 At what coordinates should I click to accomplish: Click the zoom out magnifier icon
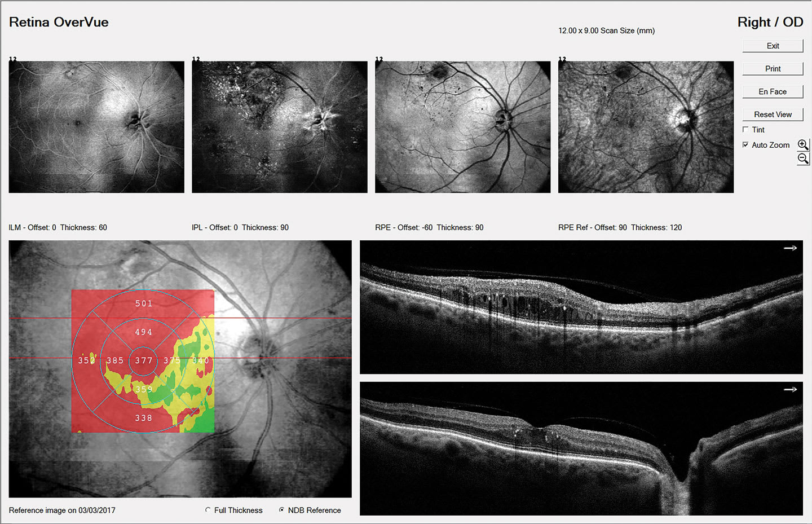803,158
